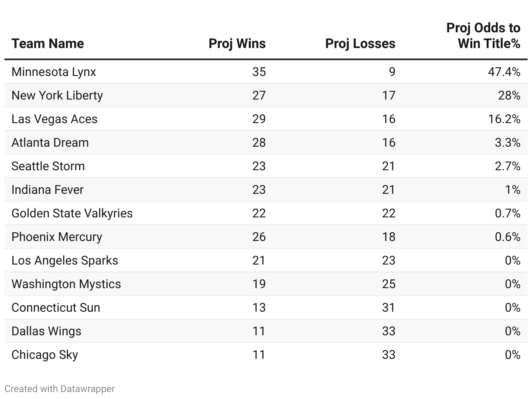Viewport: 532px width, 399px height.
Task: Click the Phoenix Mercury team name
Action: pos(57,237)
